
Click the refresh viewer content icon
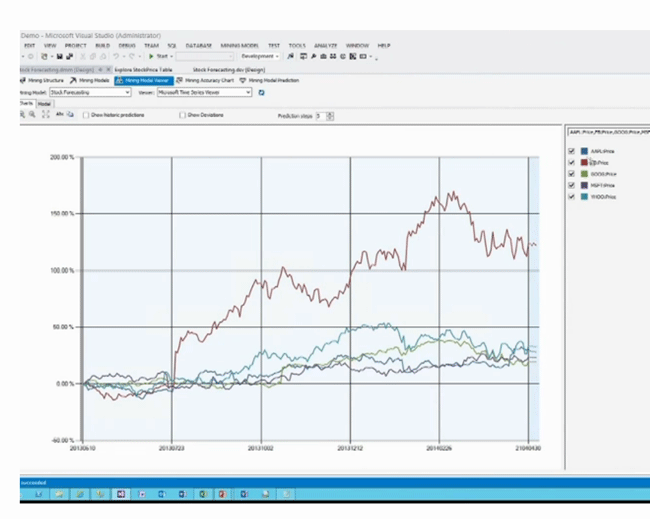[262, 92]
